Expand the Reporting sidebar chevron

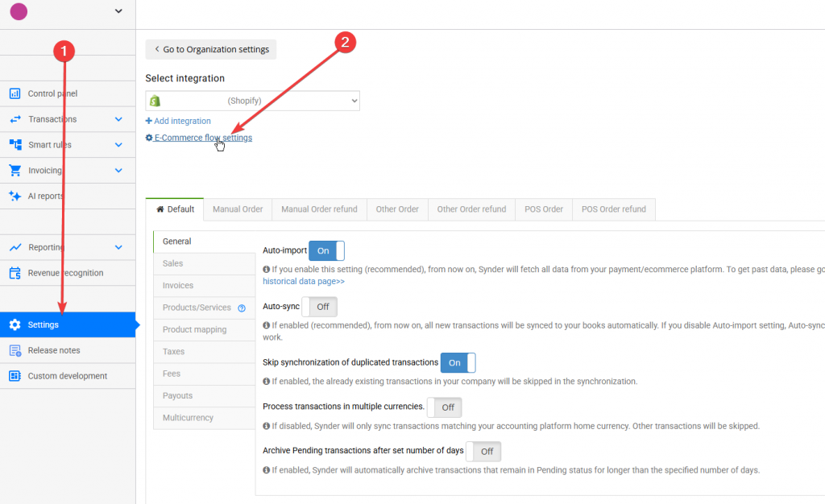(118, 247)
